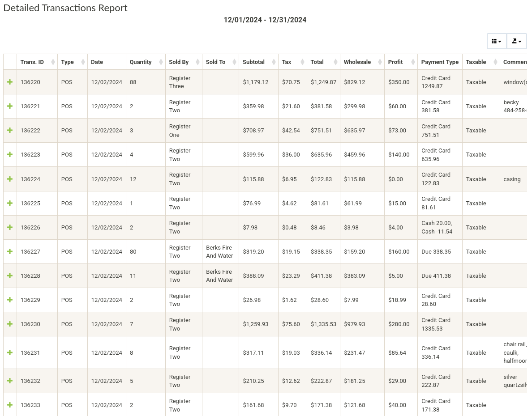The width and height of the screenshot is (532, 416).
Task: Expand transaction 136226 with its plus icon
Action: click(10, 227)
